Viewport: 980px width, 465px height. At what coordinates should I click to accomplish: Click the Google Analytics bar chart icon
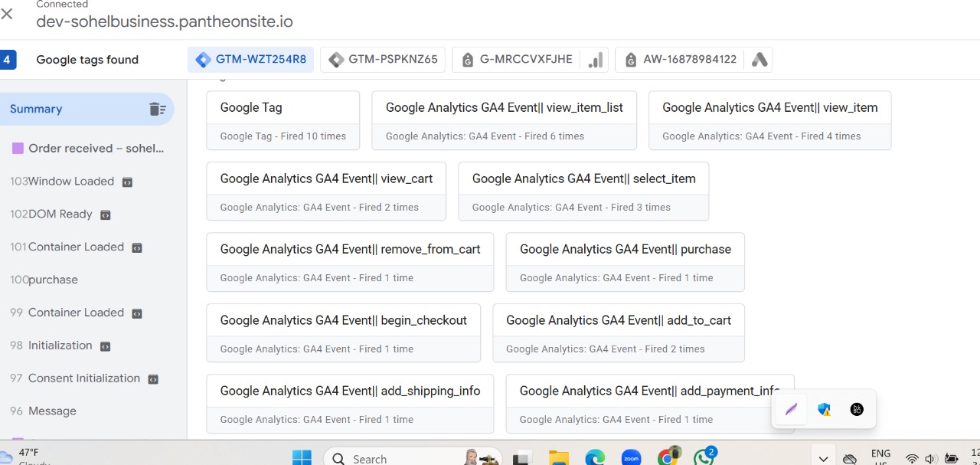[x=595, y=59]
